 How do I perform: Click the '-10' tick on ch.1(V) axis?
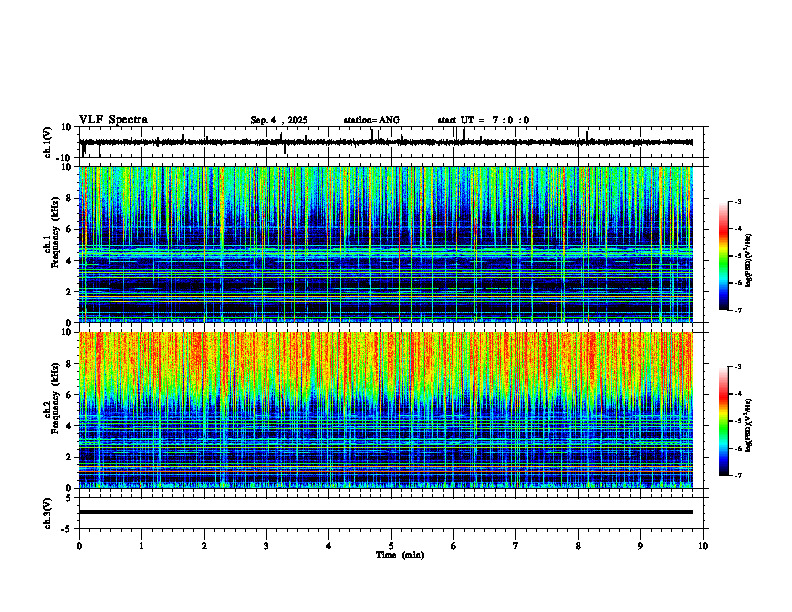click(65, 158)
